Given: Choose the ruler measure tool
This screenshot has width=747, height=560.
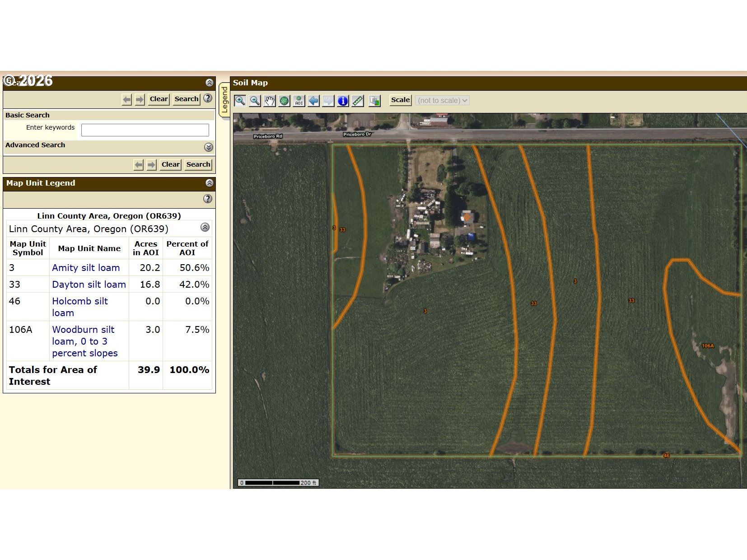Looking at the screenshot, I should point(358,101).
